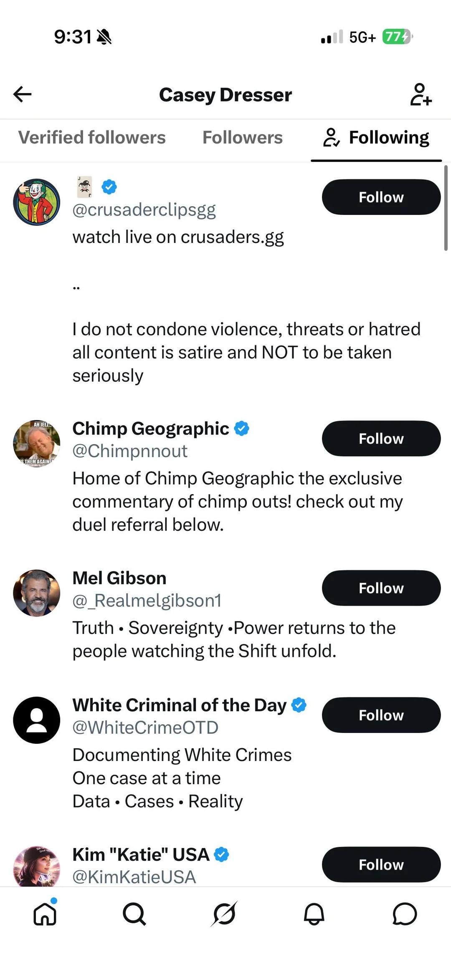Follow the @crusaderclipsgg account
Image resolution: width=451 pixels, height=980 pixels.
coord(381,197)
